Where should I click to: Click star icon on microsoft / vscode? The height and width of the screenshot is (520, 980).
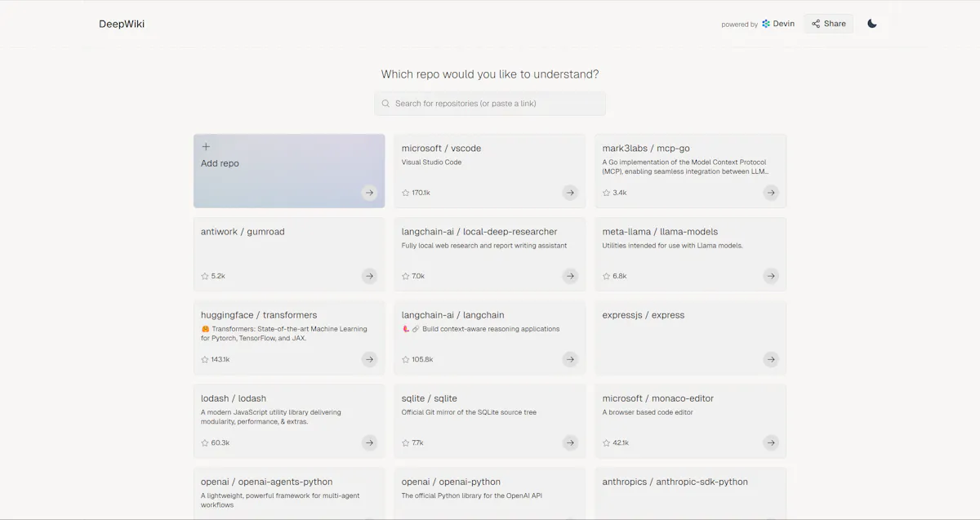pyautogui.click(x=406, y=193)
